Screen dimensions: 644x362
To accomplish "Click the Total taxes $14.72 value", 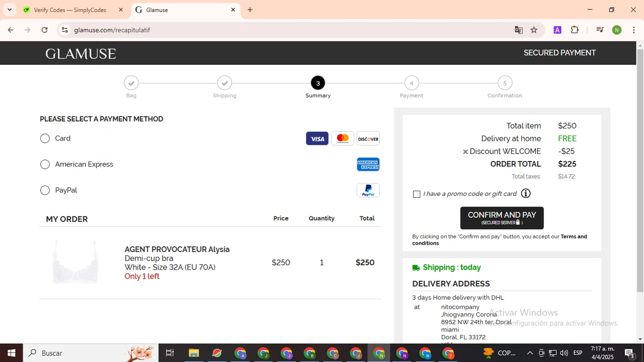I will pos(566,176).
